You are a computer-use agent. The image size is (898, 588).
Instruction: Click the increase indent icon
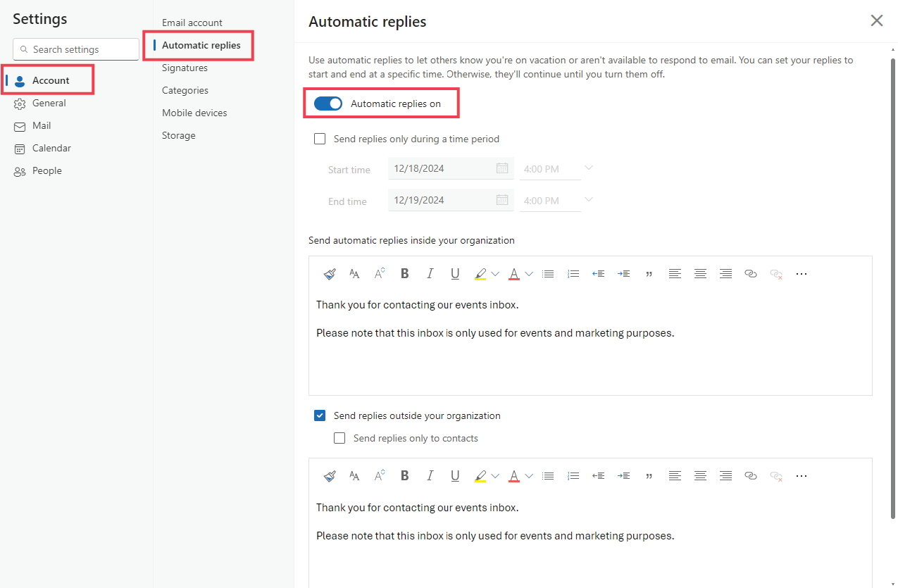pyautogui.click(x=623, y=273)
